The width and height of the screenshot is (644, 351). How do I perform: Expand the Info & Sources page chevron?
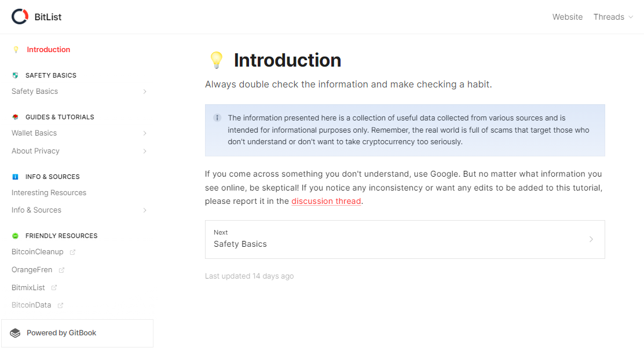pyautogui.click(x=145, y=210)
